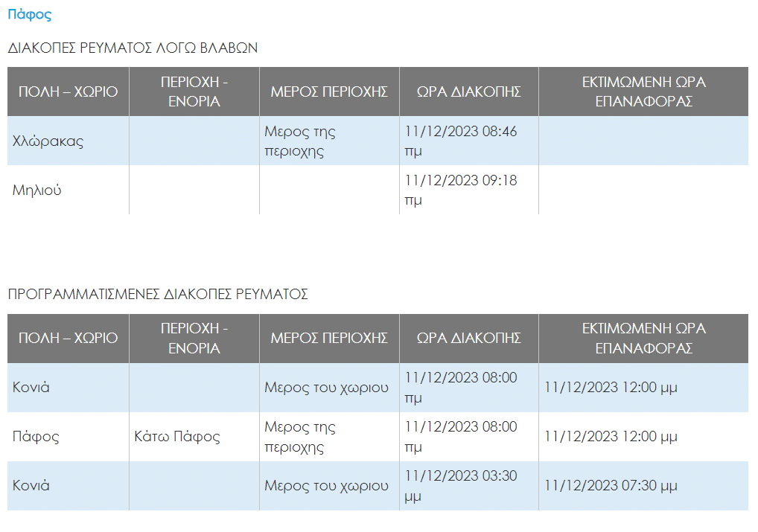Viewport: 758px width, 532px height.
Task: Click ΕΚΤΙΜΩΜΕΝΗ ΩΡΑ ΕΠΑΝΑΦΟΡΑΣ header in second table
Action: 643,338
